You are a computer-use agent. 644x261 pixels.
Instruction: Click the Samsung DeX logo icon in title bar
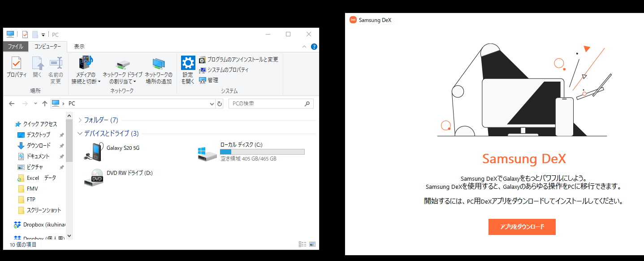click(353, 20)
